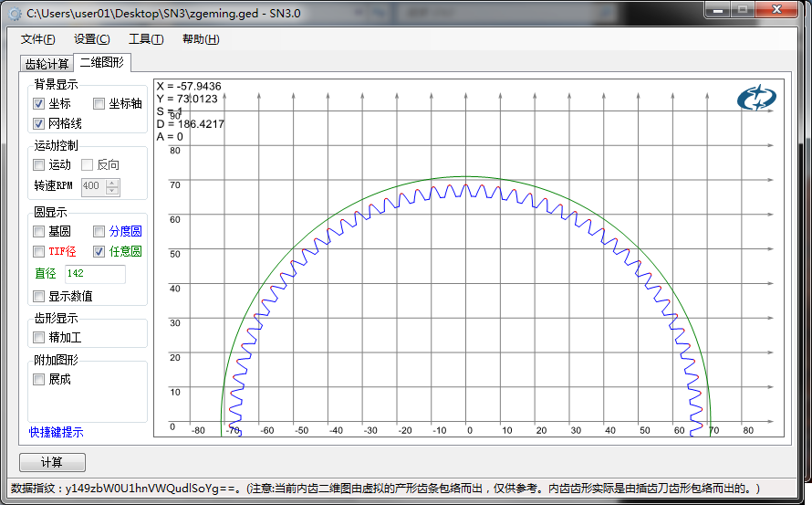Click the x-axis label 80
Viewport: 812px width, 505px height.
pyautogui.click(x=748, y=430)
